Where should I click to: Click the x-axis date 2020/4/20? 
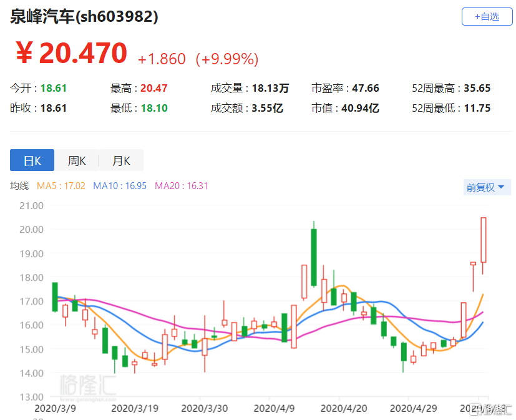[344, 409]
